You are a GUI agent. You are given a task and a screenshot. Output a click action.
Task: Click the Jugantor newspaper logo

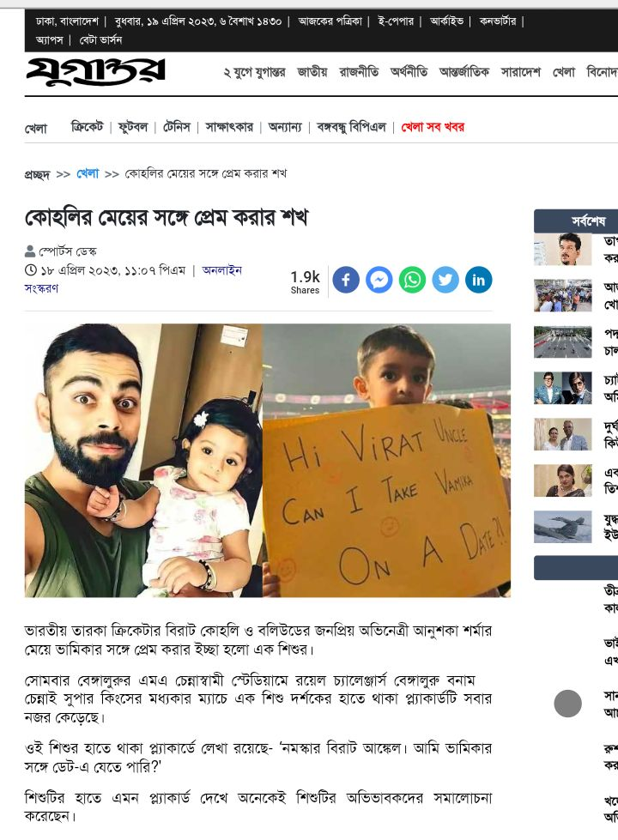(x=95, y=72)
